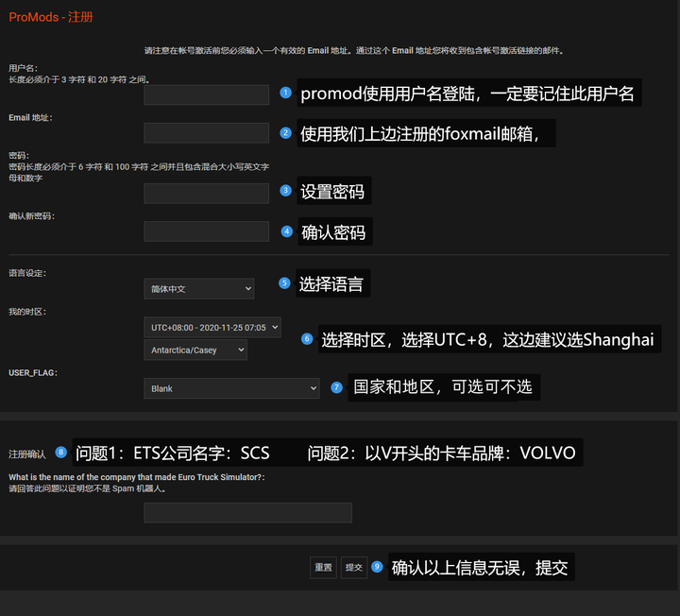Screen dimensions: 680x616
Task: Click the USER_FLAG label text
Action: 33,372
